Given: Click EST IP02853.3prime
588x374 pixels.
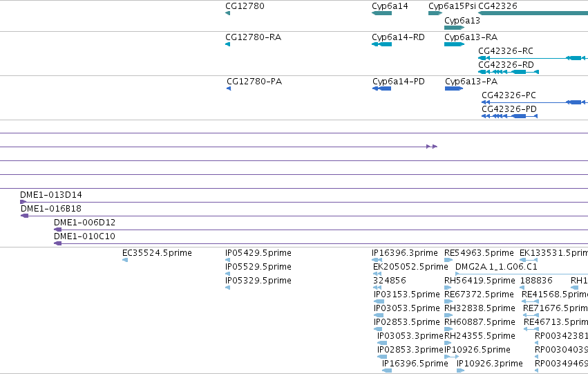Looking at the screenshot, I should [x=410, y=350].
